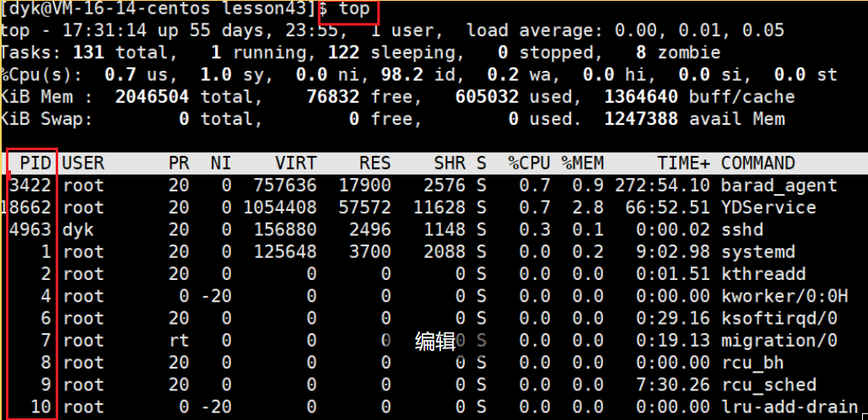Viewport: 868px width, 420px height.
Task: Click the ksoftirqd/0 command name
Action: (x=779, y=318)
